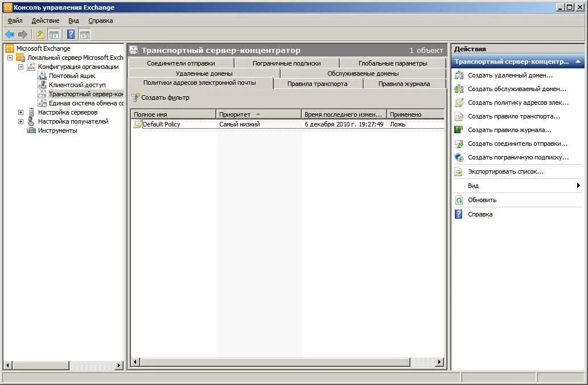Sort by the Приоритет column header
This screenshot has width=588, height=385.
(x=258, y=114)
